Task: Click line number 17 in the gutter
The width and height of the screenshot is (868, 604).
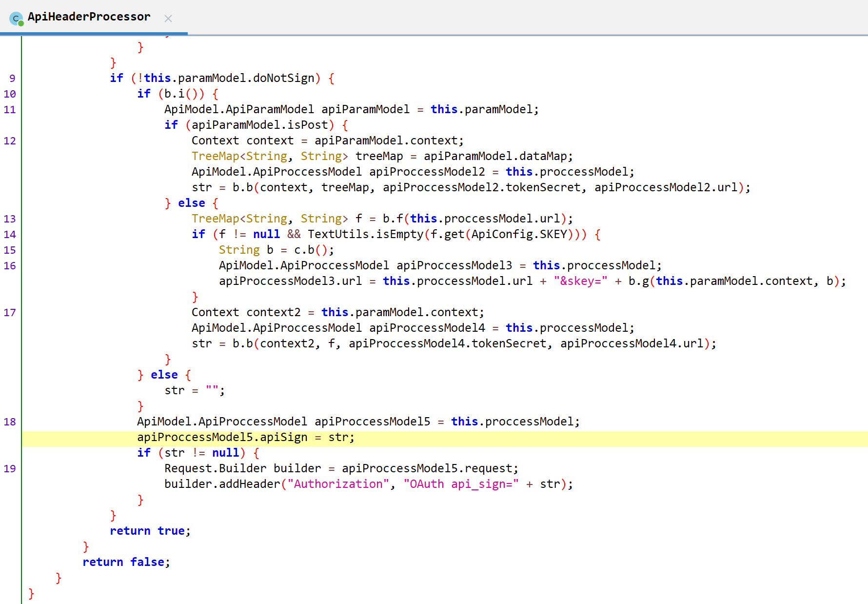Action: click(x=10, y=313)
